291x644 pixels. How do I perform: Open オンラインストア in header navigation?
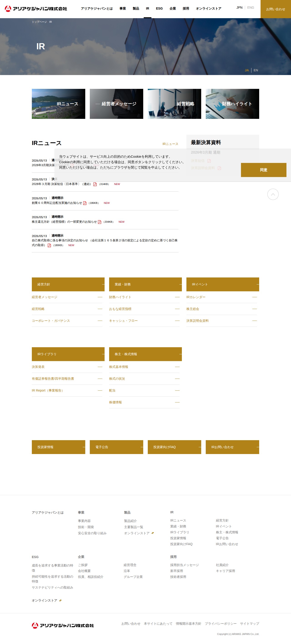pyautogui.click(x=209, y=9)
